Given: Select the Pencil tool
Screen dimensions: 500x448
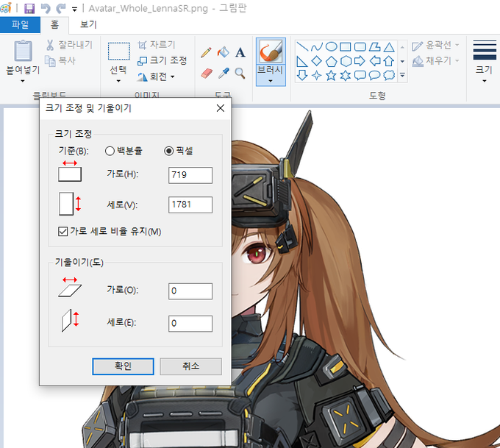Looking at the screenshot, I should point(207,52).
